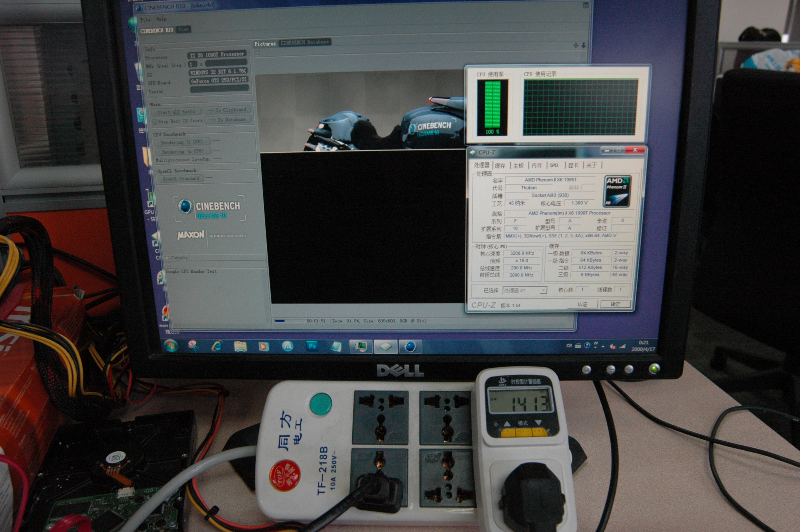Launch Windows Media Player from taskbar
Screen dimensions: 800x532
(264, 346)
